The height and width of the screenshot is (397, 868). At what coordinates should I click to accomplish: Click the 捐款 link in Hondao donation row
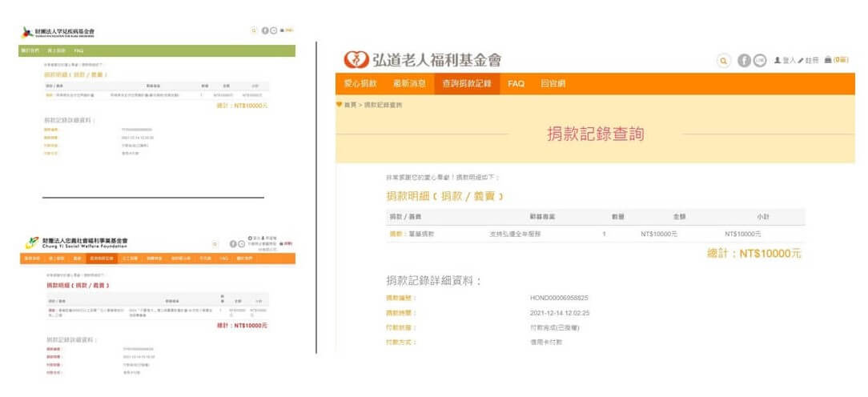click(x=394, y=234)
